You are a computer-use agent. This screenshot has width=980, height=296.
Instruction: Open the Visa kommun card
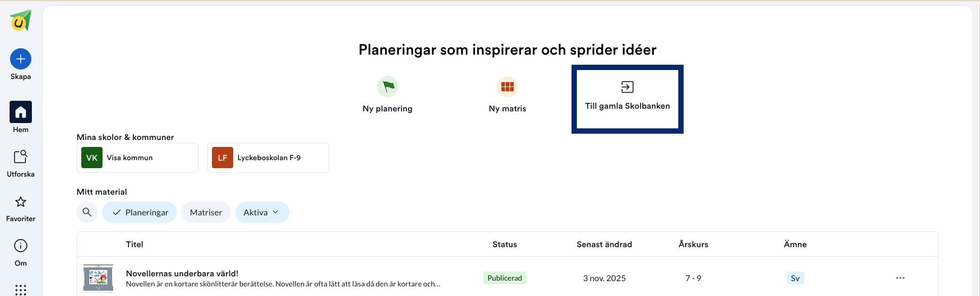pyautogui.click(x=138, y=158)
